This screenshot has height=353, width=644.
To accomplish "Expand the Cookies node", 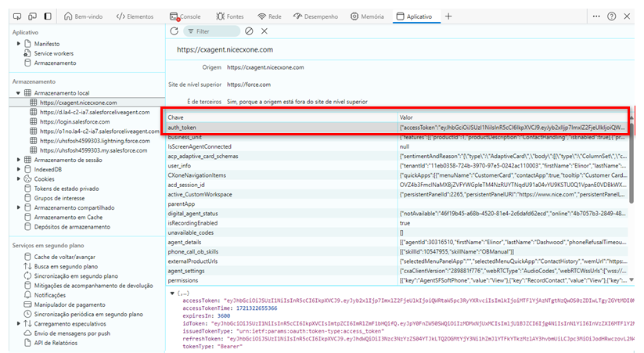I will pos(19,179).
